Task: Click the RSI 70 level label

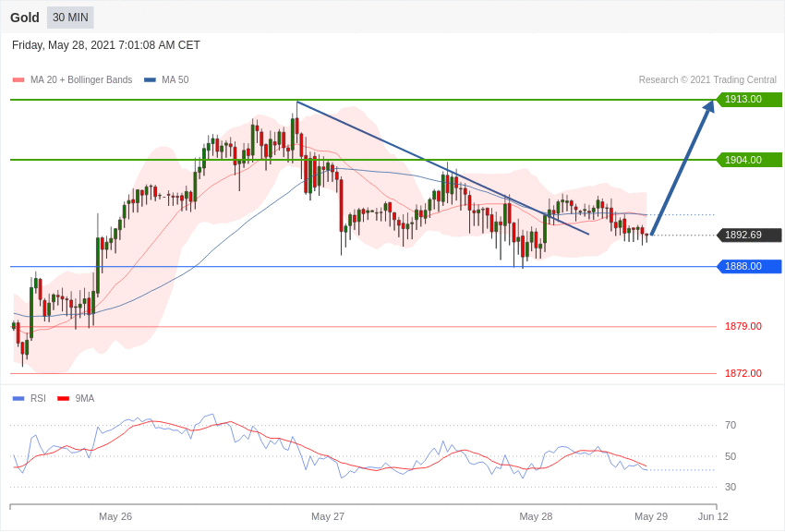Action: [731, 426]
